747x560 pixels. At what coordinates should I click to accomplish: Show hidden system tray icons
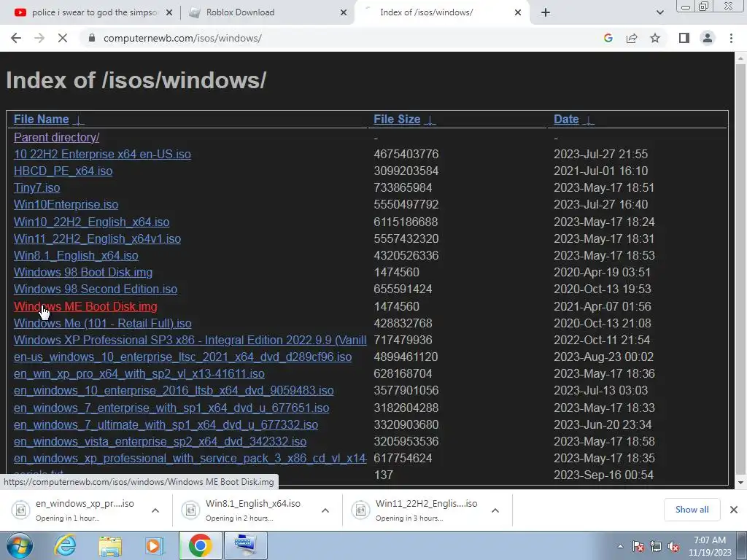(620, 547)
